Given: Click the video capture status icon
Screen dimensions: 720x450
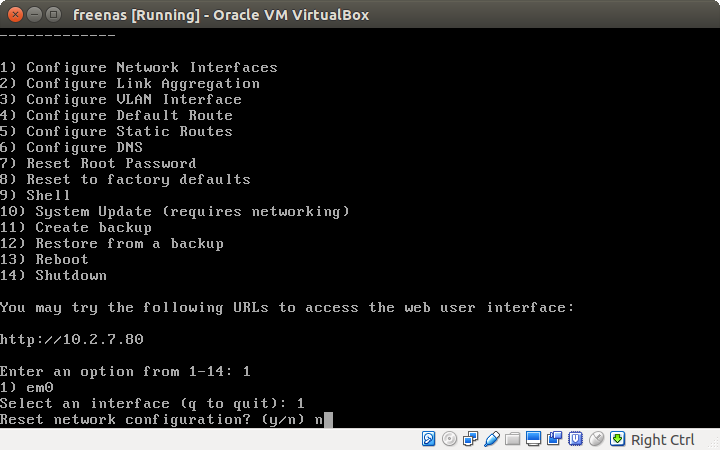Looking at the screenshot, I should pos(554,439).
